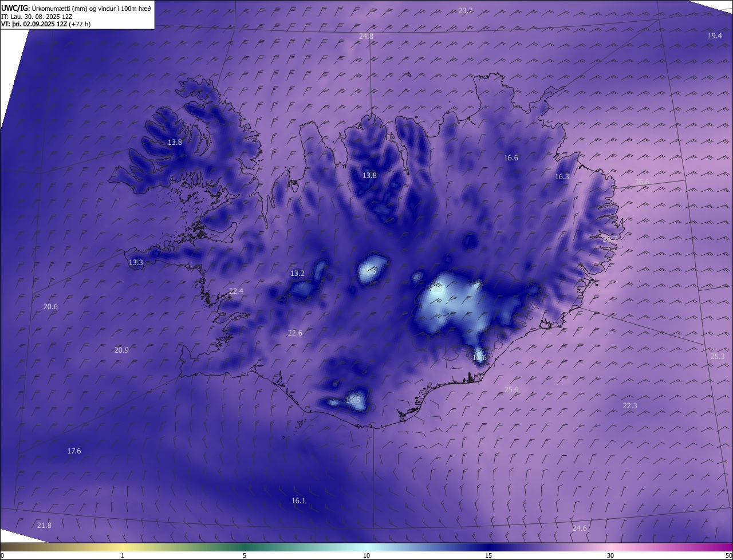Click the 16.1 value label on the map
This screenshot has width=733, height=560.
[x=298, y=501]
